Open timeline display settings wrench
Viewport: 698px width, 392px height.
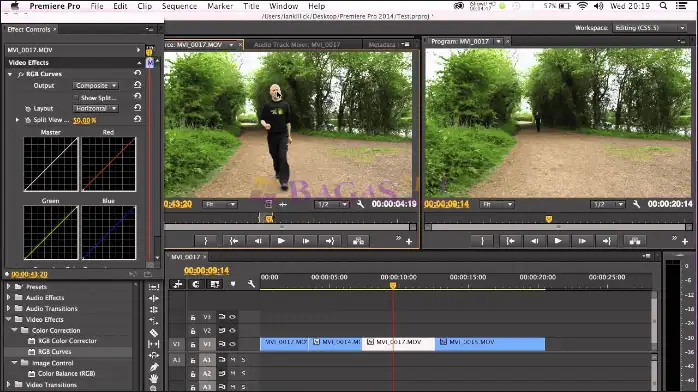251,284
